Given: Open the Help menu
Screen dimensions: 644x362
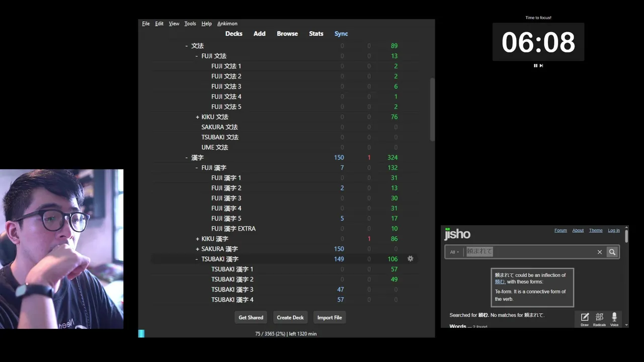Looking at the screenshot, I should click(x=206, y=24).
